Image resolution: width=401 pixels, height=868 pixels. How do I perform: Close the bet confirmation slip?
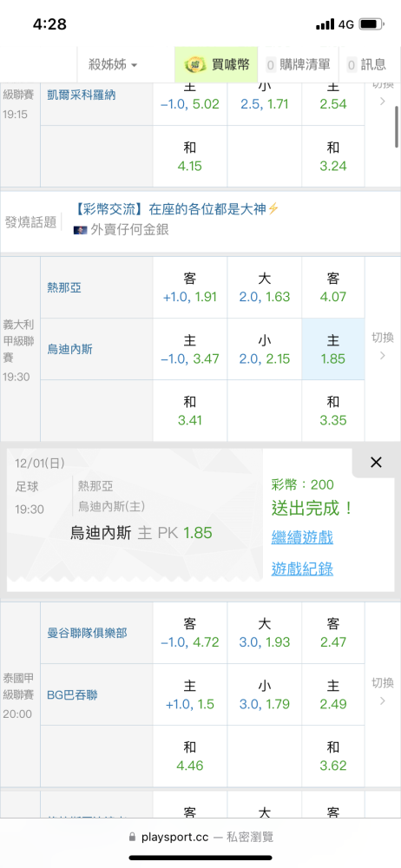tap(376, 463)
